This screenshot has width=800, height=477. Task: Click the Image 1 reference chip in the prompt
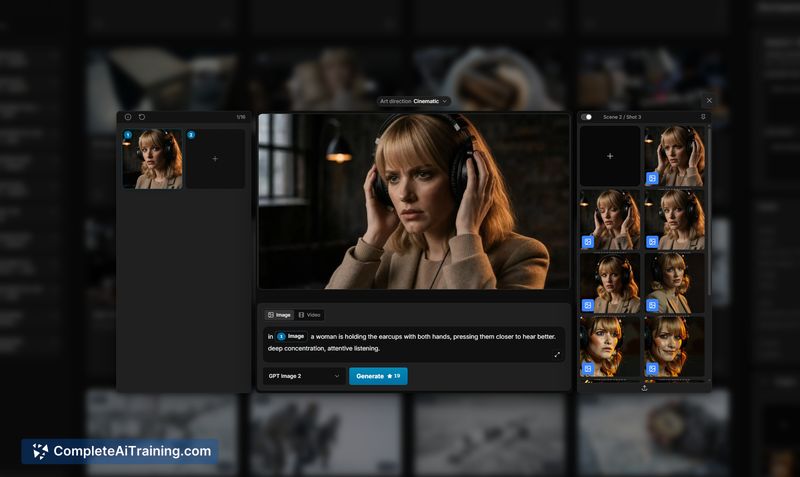pyautogui.click(x=291, y=336)
